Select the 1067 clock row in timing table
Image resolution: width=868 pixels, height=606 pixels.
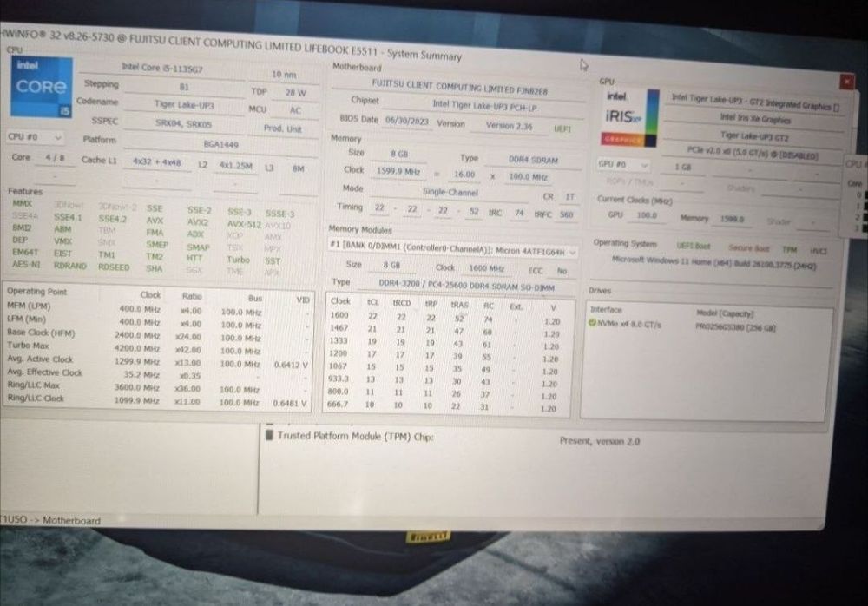click(x=447, y=368)
